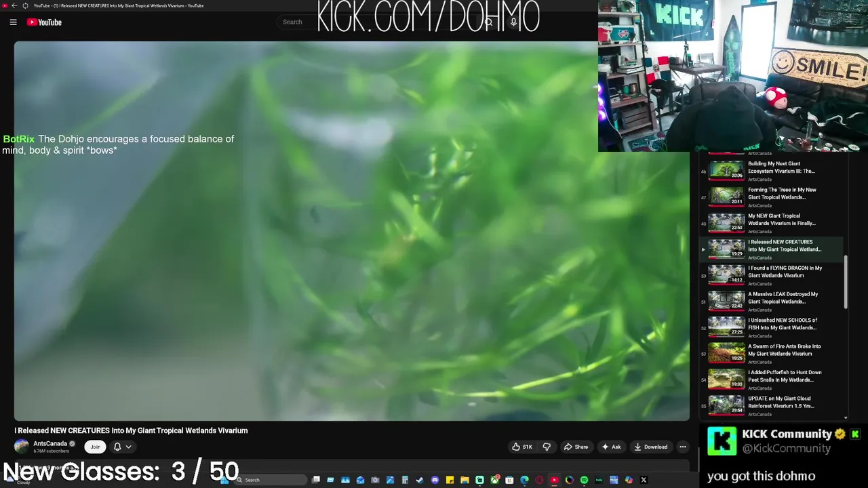Open the Camera app in taskbar

(375, 480)
